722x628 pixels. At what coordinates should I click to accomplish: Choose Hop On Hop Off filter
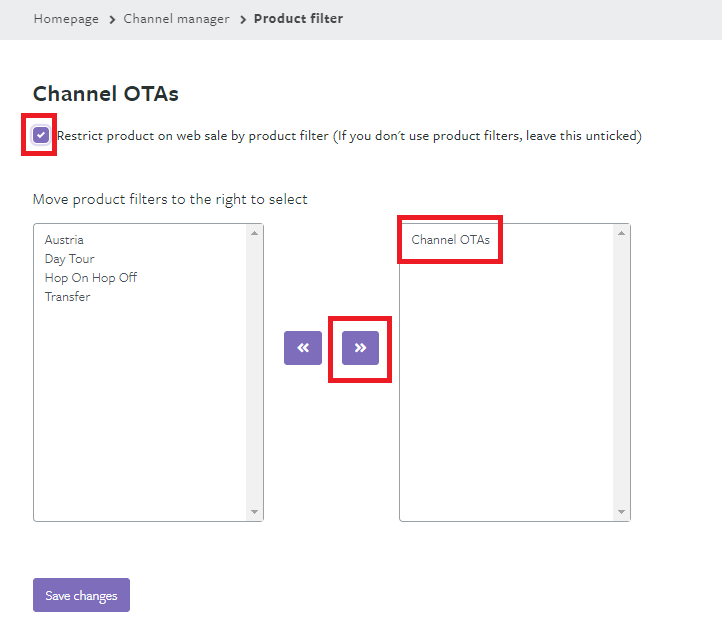coord(91,278)
